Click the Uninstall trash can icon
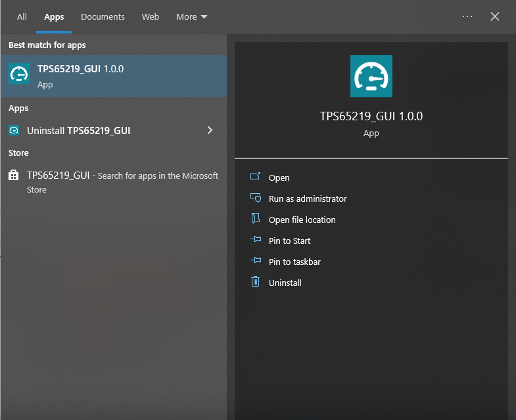 coord(256,283)
